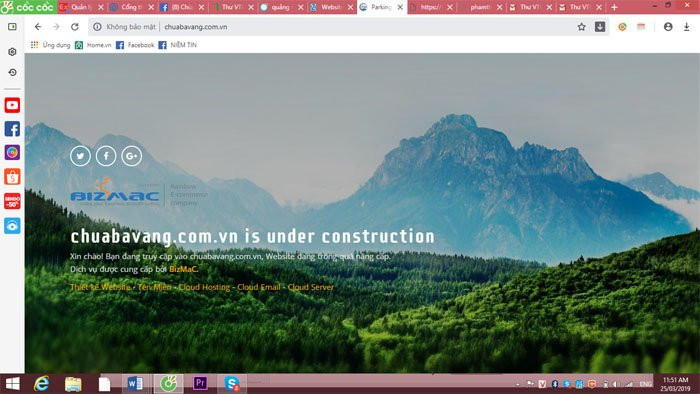Click the orange 'BizMaC' provider link
This screenshot has width=700, height=394.
click(183, 269)
